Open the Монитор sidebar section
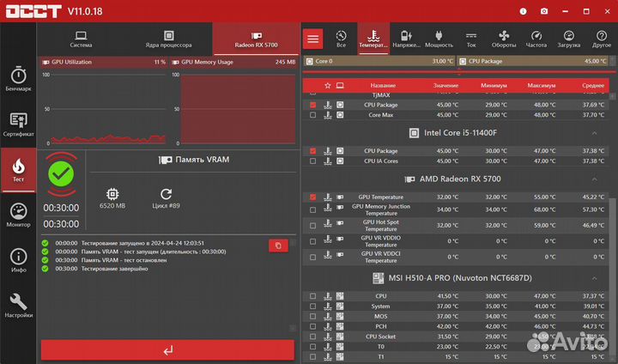Viewport: 618px width, 364px height. pyautogui.click(x=19, y=216)
